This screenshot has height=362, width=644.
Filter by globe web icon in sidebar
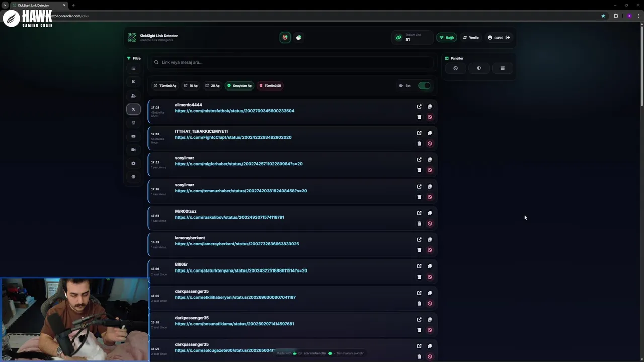point(133,177)
